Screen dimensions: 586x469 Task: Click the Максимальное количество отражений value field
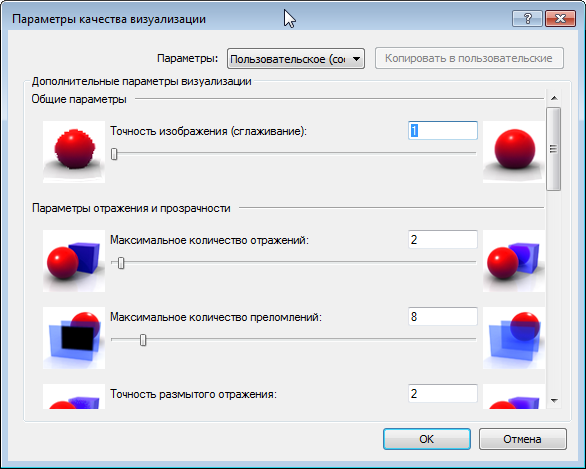[442, 240]
